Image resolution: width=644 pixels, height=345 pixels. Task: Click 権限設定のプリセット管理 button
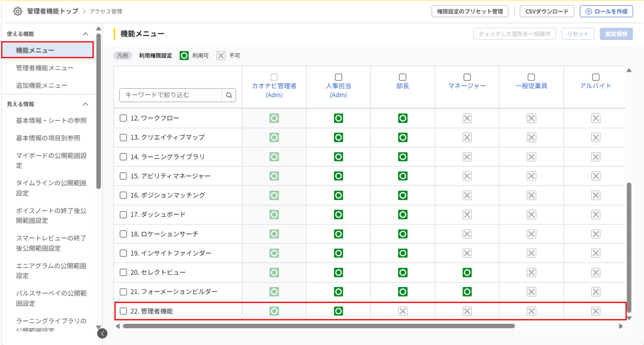470,11
